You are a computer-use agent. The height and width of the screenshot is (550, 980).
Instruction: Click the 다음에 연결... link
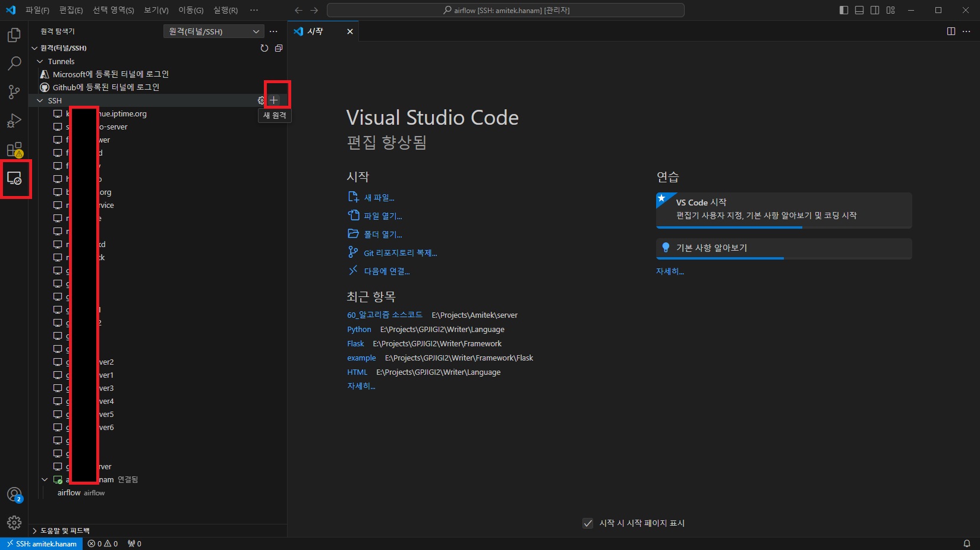pyautogui.click(x=386, y=271)
